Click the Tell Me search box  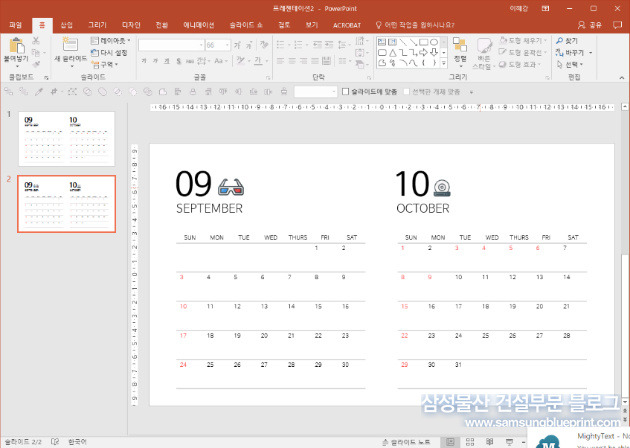(415, 25)
